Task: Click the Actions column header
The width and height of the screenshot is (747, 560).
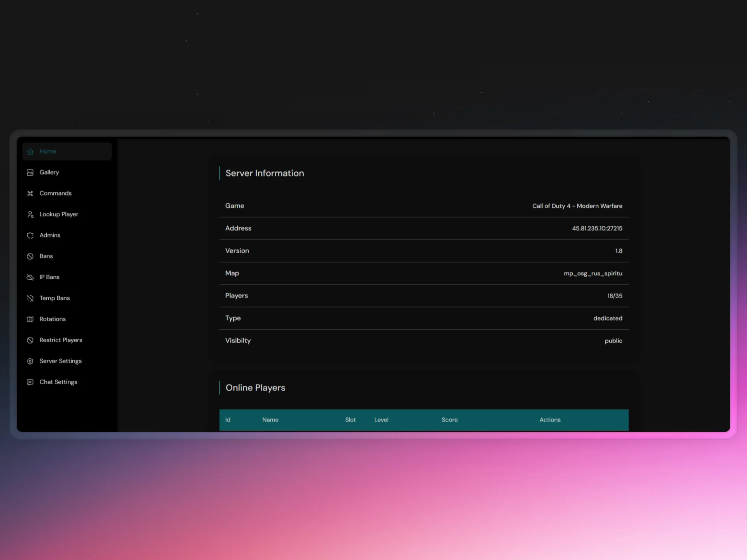Action: pos(550,420)
